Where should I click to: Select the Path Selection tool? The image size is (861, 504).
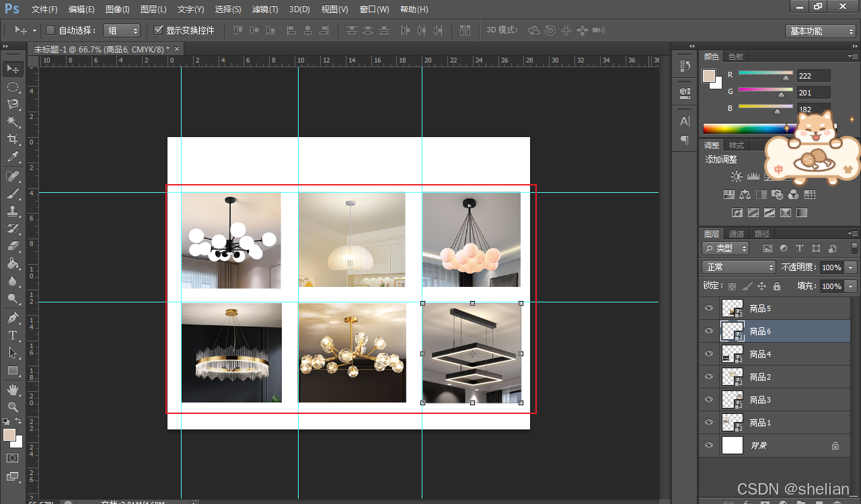click(x=13, y=352)
